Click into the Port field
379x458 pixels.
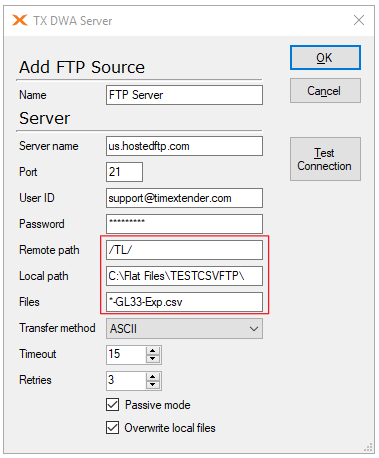pyautogui.click(x=124, y=172)
